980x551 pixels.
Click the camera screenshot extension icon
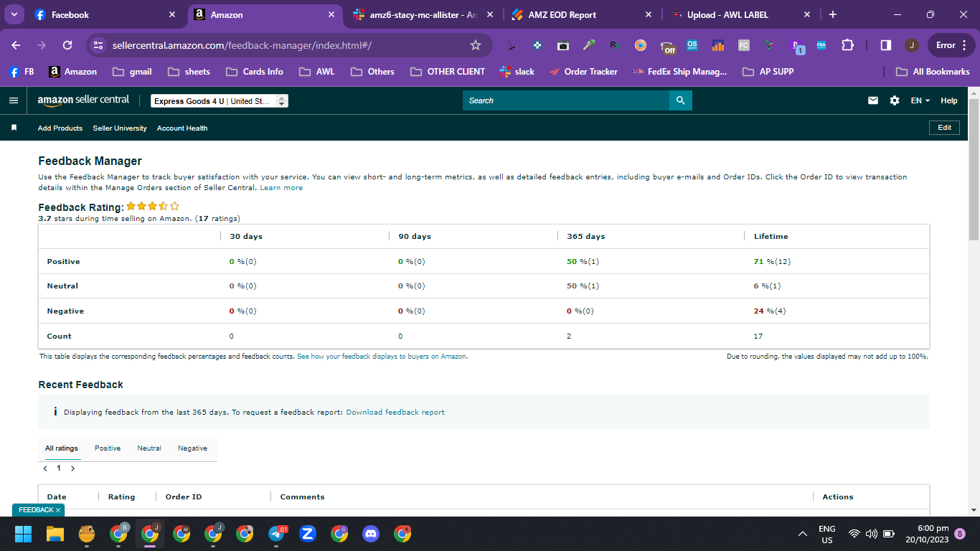click(563, 45)
